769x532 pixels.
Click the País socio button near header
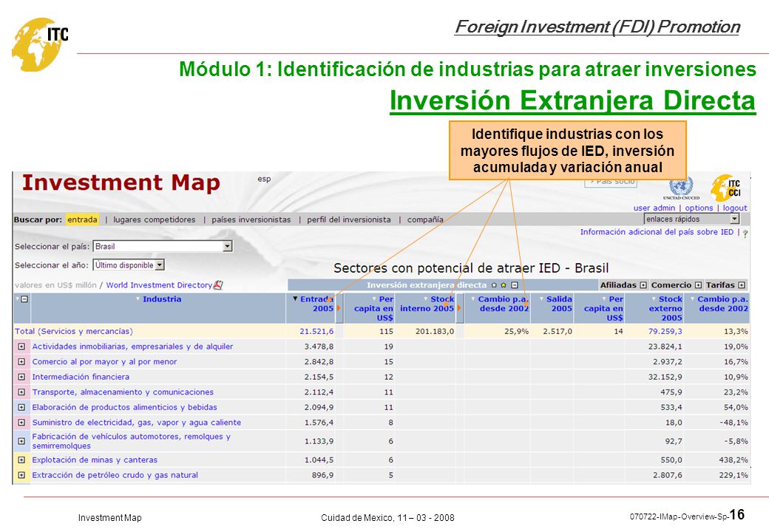click(x=611, y=183)
